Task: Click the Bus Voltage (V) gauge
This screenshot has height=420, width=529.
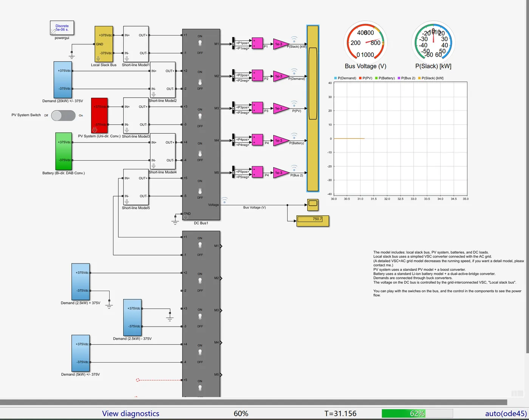Action: click(x=365, y=42)
